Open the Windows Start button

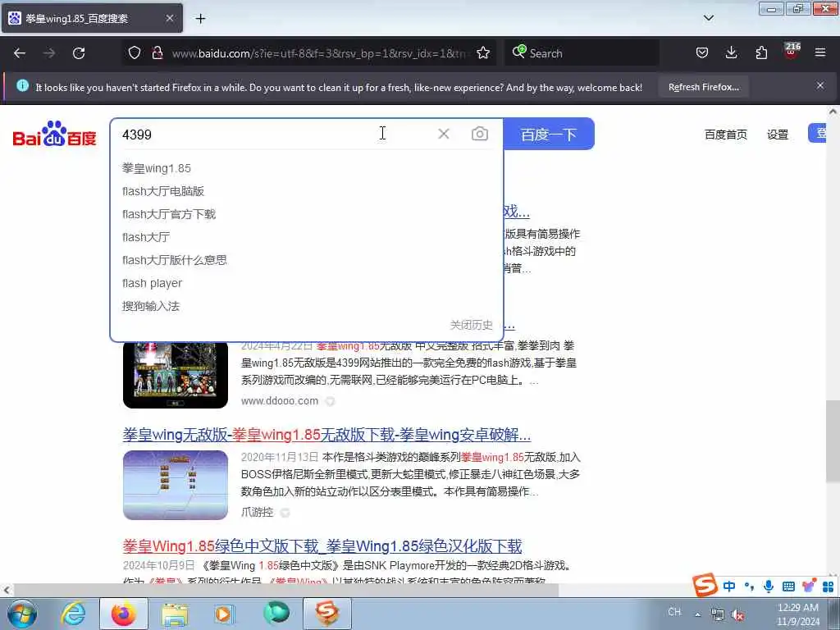pos(22,614)
